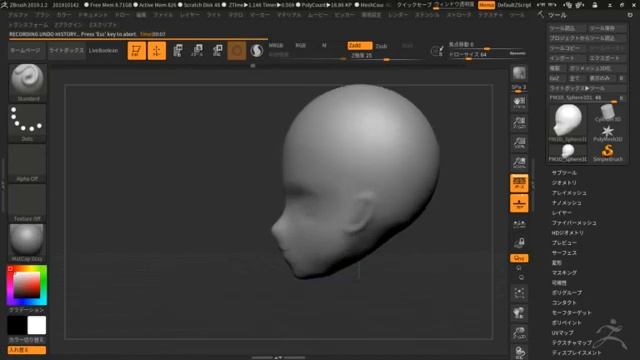Toggle XYZ rotation mode button
The width and height of the screenshot is (640, 360).
519,258
